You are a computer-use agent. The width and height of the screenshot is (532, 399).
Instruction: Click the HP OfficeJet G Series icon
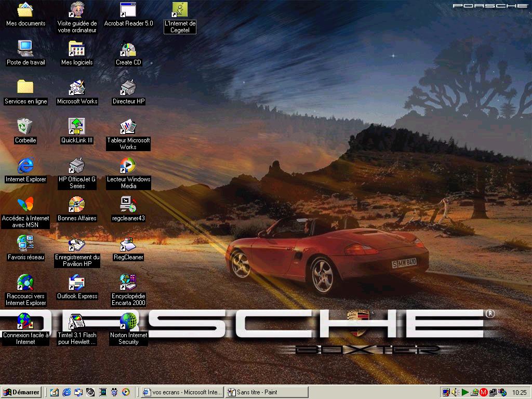(77, 166)
